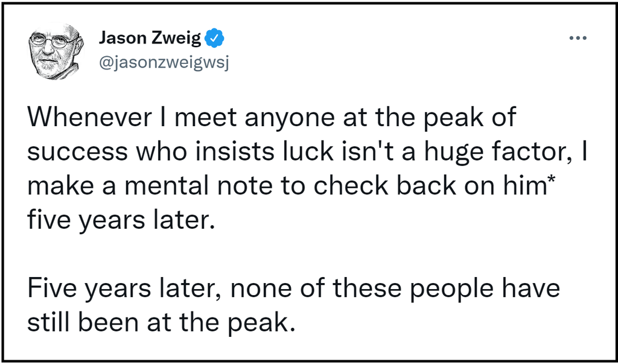Click the word "success" in the second line

[78, 153]
